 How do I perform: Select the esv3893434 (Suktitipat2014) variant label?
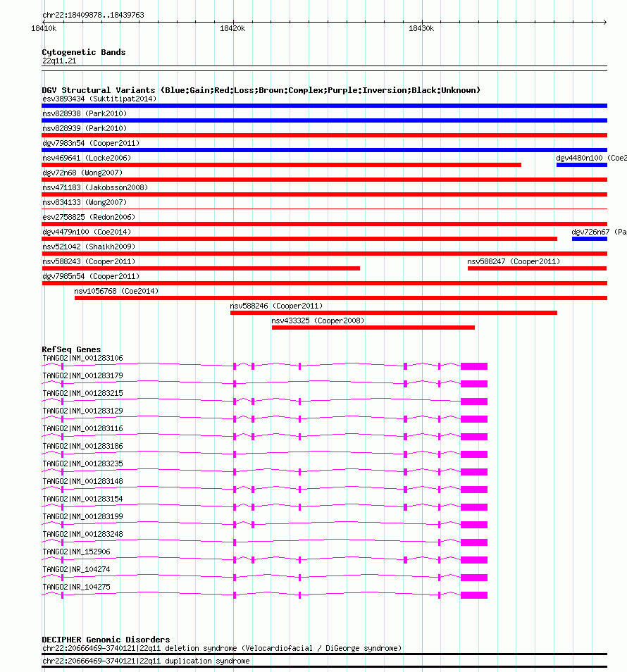pyautogui.click(x=99, y=99)
